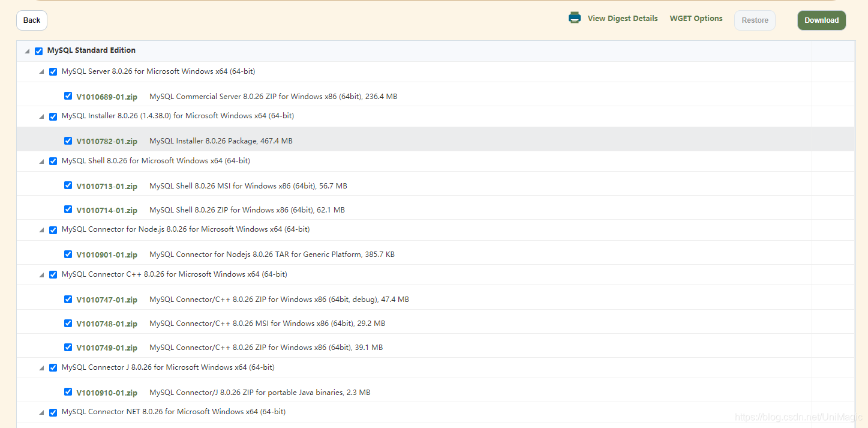Viewport: 868px width, 428px height.
Task: Select 'MySQL Shell 8.0.26 for Microsoft Windows' label
Action: [x=156, y=161]
